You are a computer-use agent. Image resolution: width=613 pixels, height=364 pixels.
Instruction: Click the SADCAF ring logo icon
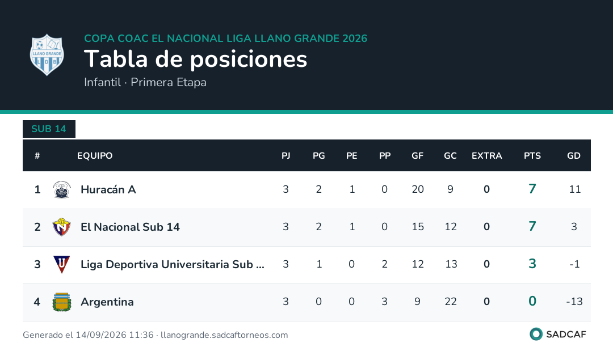coord(536,335)
